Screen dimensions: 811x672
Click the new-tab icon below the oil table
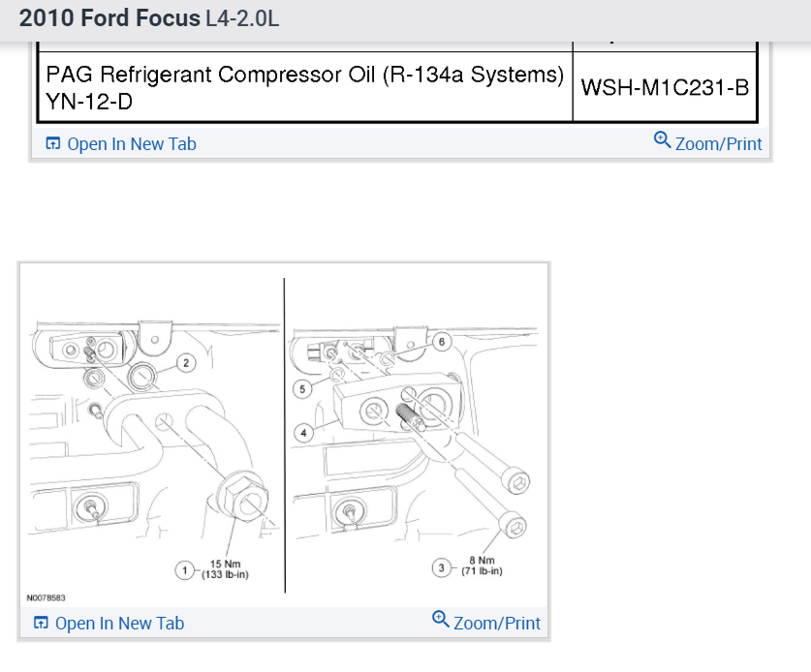click(x=53, y=144)
